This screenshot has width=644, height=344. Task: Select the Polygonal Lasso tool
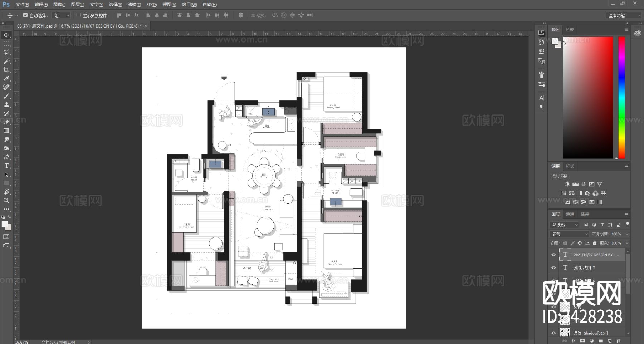tap(6, 52)
